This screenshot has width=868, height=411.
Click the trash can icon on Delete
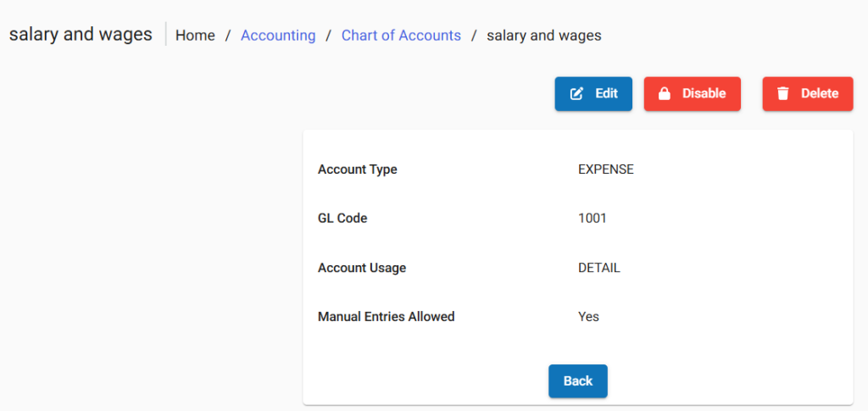[783, 94]
